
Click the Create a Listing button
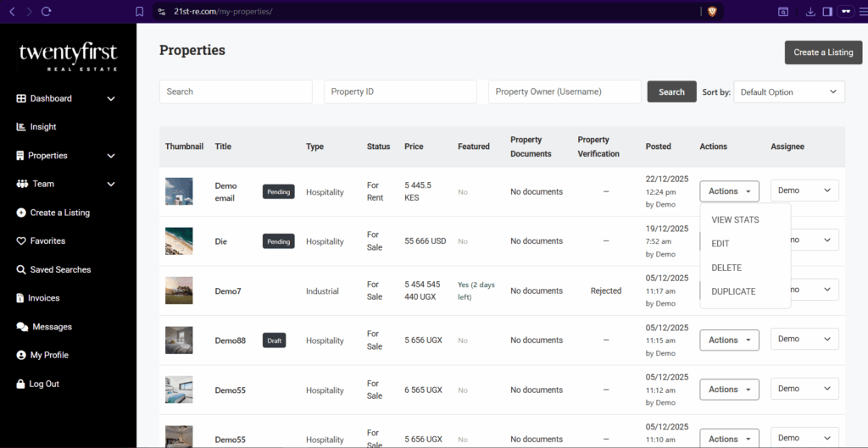tap(822, 53)
